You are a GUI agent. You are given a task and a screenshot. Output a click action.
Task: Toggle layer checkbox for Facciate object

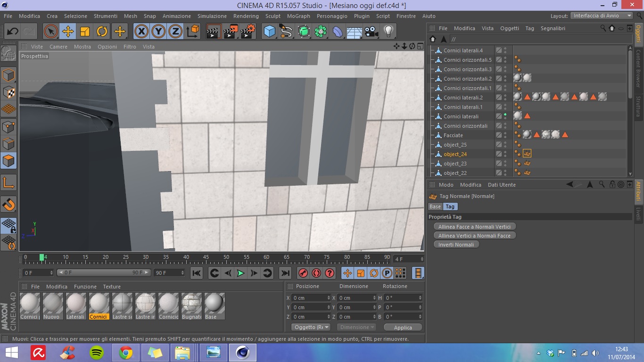[498, 135]
